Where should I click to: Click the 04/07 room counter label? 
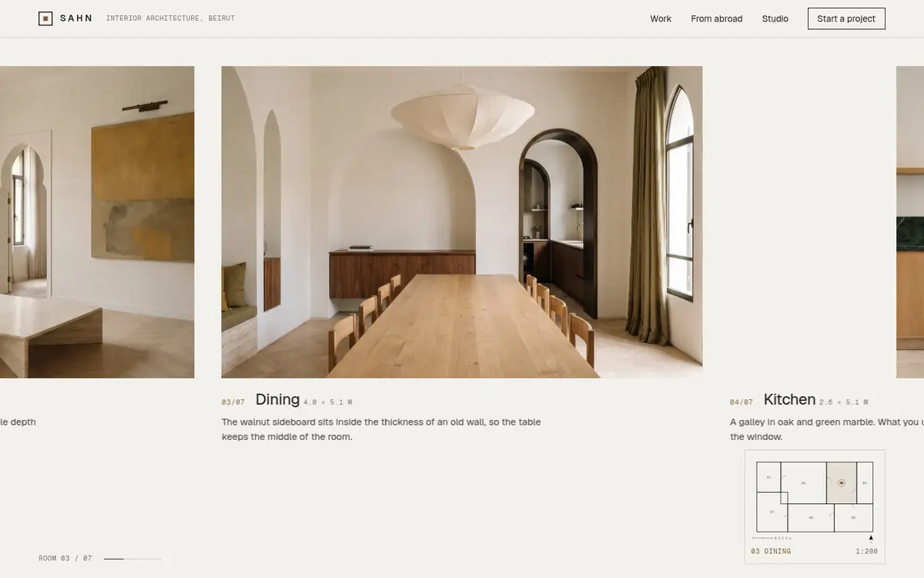click(742, 402)
